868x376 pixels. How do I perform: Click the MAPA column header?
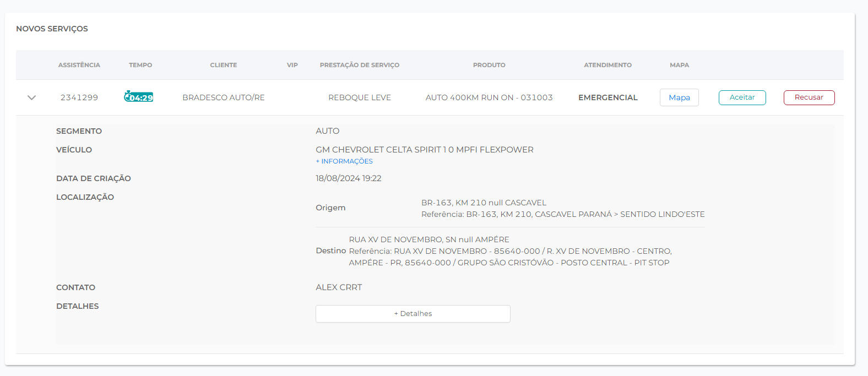point(679,65)
